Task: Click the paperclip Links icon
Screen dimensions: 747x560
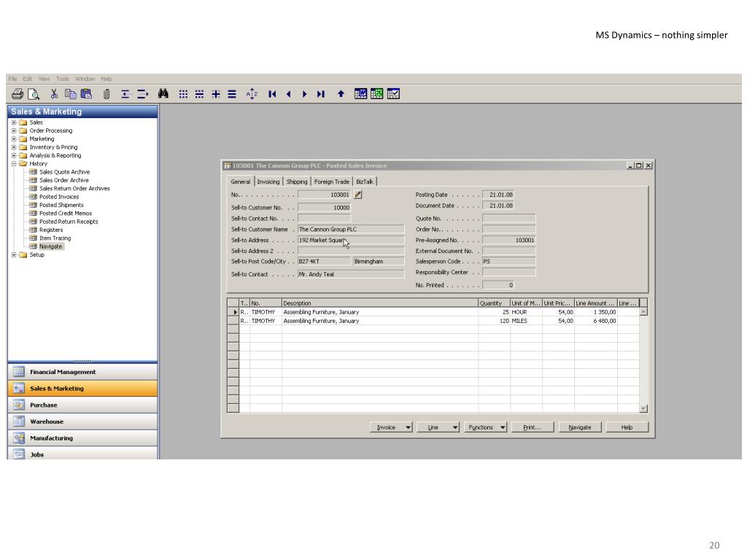Action: pyautogui.click(x=107, y=94)
